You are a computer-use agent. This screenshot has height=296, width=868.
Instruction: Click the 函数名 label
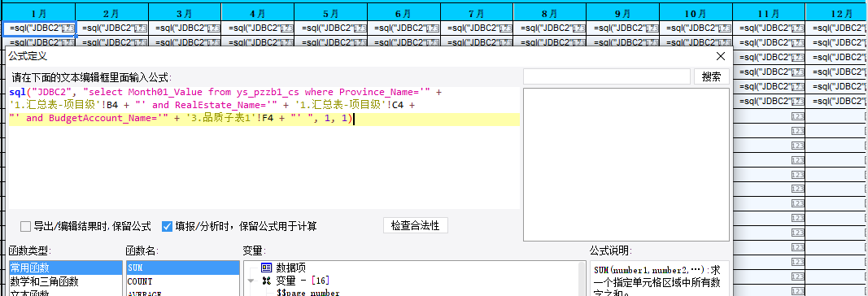pos(143,251)
